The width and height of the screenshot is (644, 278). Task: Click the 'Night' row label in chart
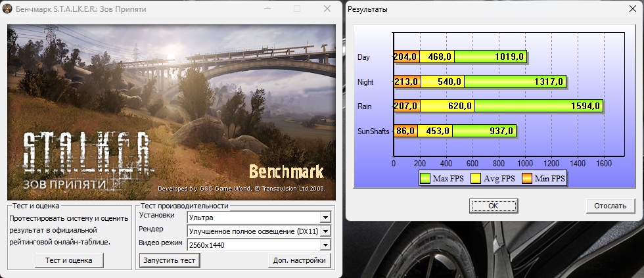pyautogui.click(x=365, y=81)
